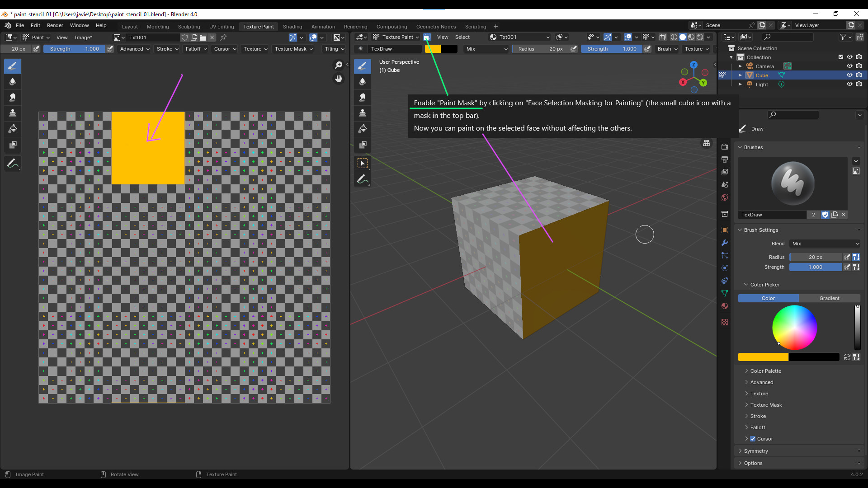Open the World properties globe tab icon
This screenshot has width=868, height=488.
pyautogui.click(x=725, y=197)
